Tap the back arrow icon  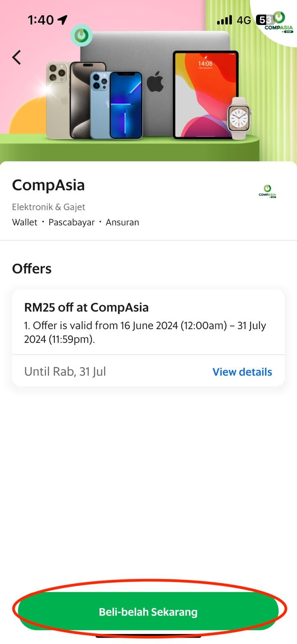[x=16, y=57]
